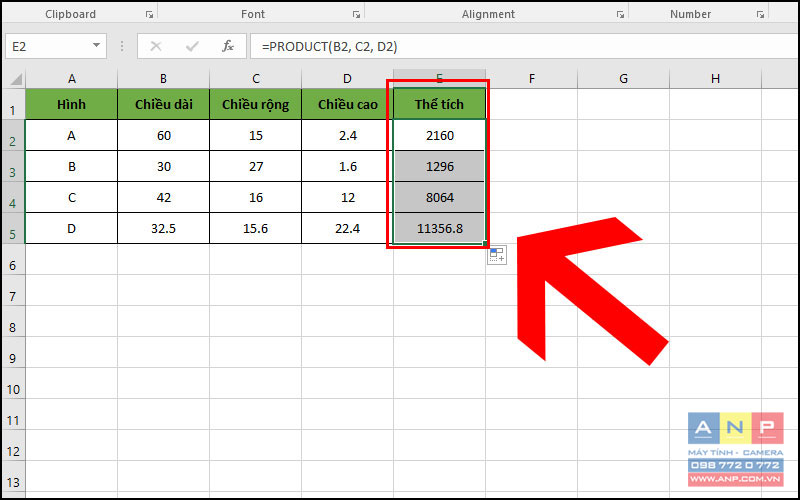Select the cell with 15 in row 2
This screenshot has height=500, width=800.
[256, 136]
